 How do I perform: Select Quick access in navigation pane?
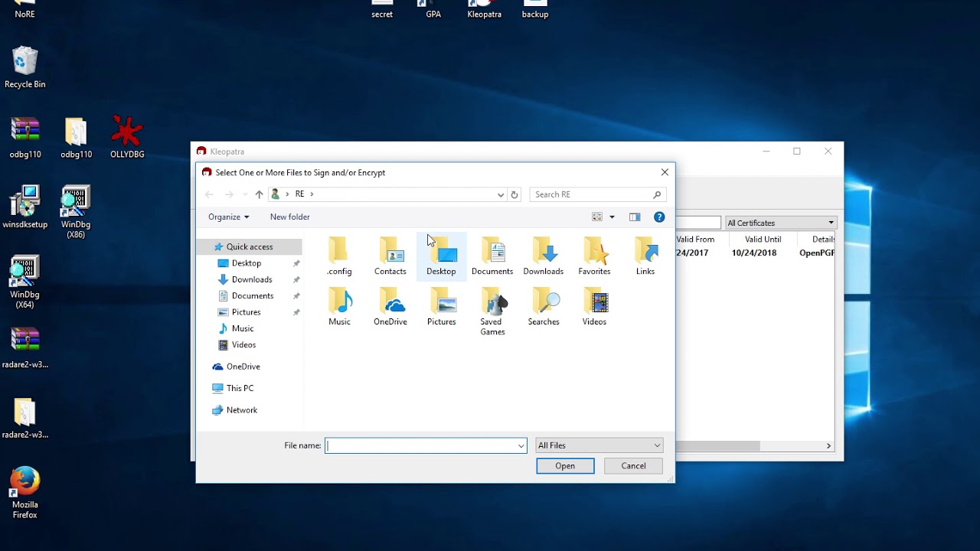click(250, 247)
